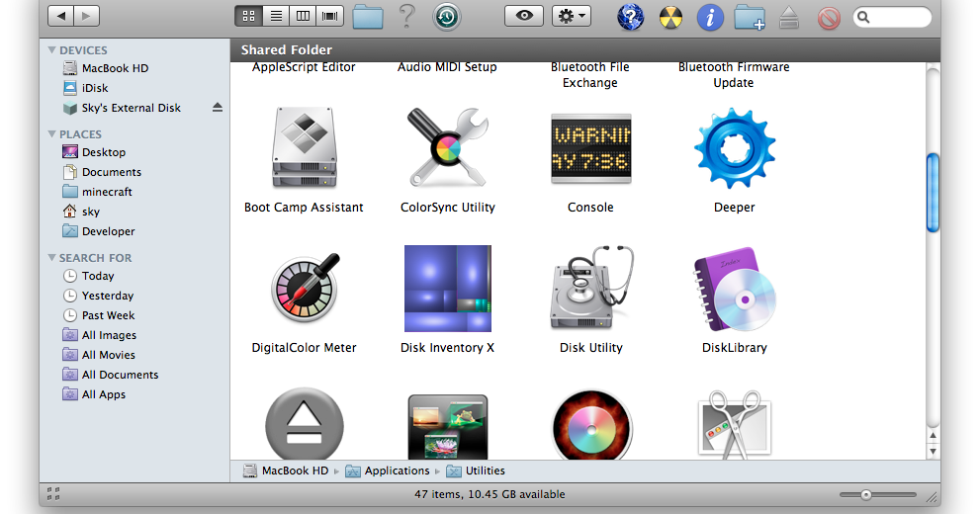The width and height of the screenshot is (980, 514).
Task: Select the Bluetooth File Exchange label
Action: coord(590,75)
